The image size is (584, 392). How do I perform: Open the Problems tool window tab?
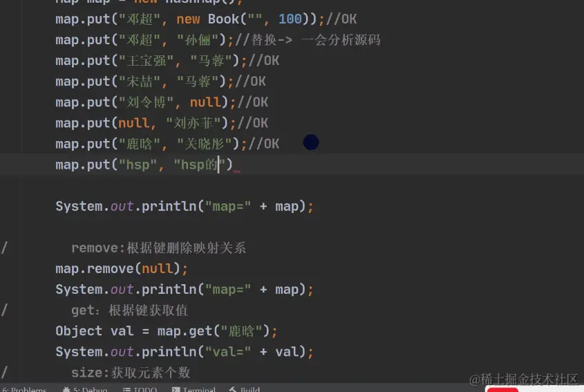(24, 389)
